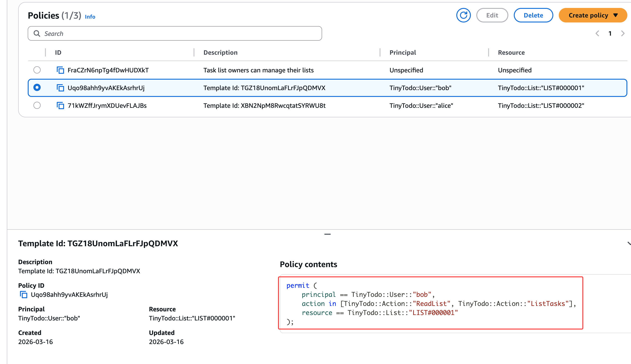This screenshot has width=631, height=364.
Task: Copy policy ID FraCZrN6npTg4fDwHUDXkT
Action: tap(60, 70)
